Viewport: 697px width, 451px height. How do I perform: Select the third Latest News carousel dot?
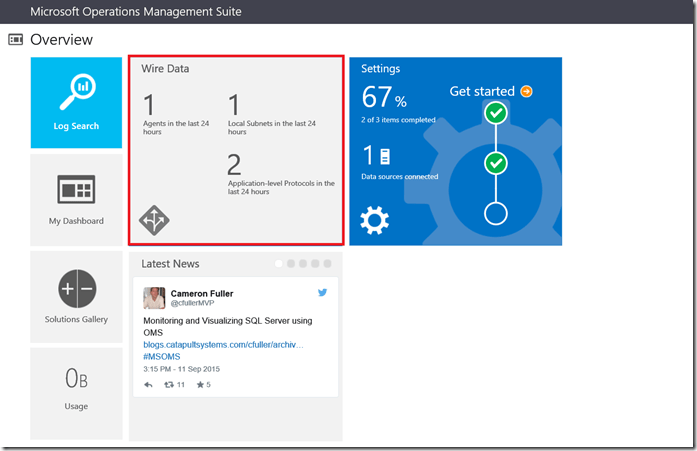pos(303,264)
